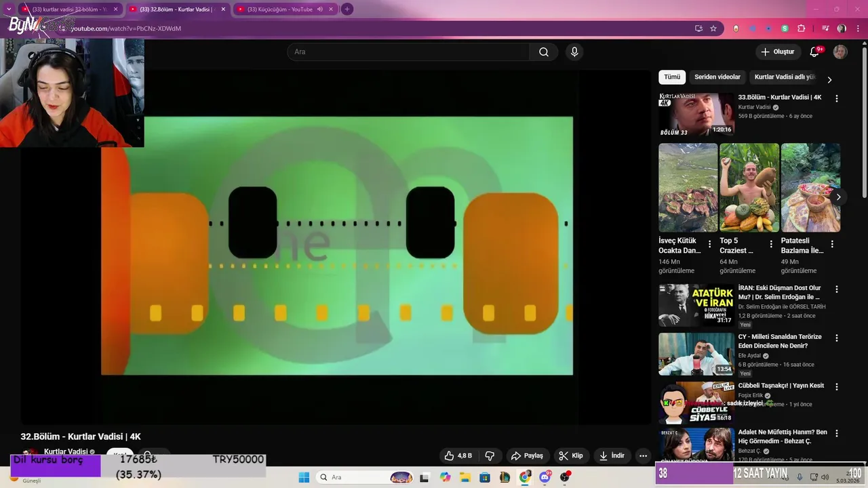Open options for İsveç Kütük Ocakta short

pos(709,244)
